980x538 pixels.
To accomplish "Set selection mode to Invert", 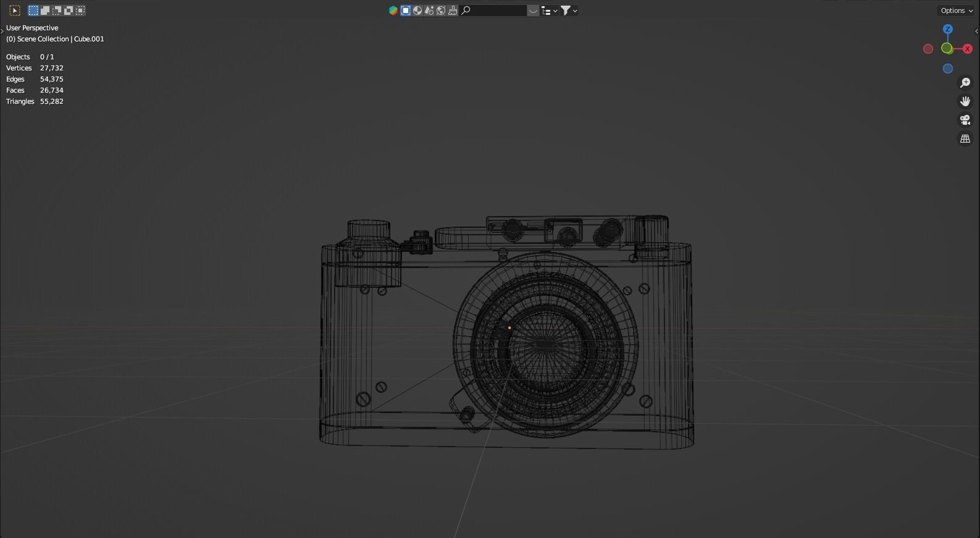I will 69,11.
